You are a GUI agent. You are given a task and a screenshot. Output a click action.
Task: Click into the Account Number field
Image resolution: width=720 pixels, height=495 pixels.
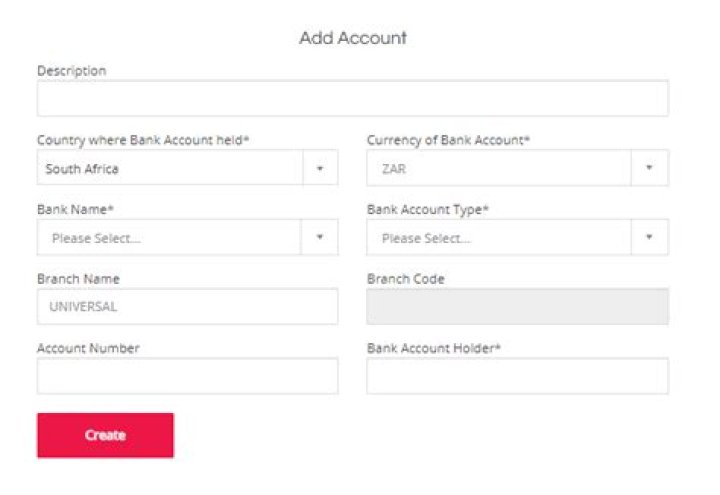187,376
